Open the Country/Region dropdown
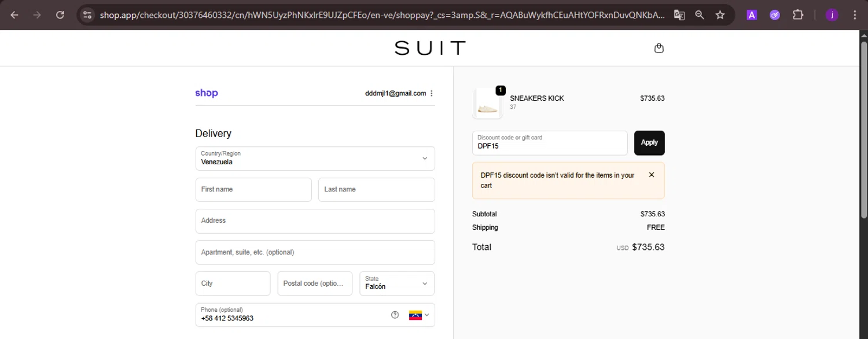 click(x=315, y=159)
